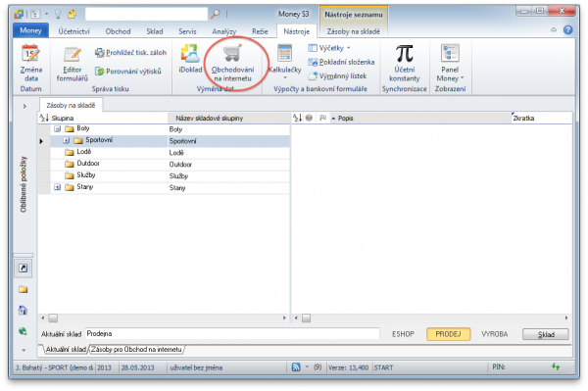Toggle the VYROBA warehouse option
588x391 pixels.
[494, 334]
